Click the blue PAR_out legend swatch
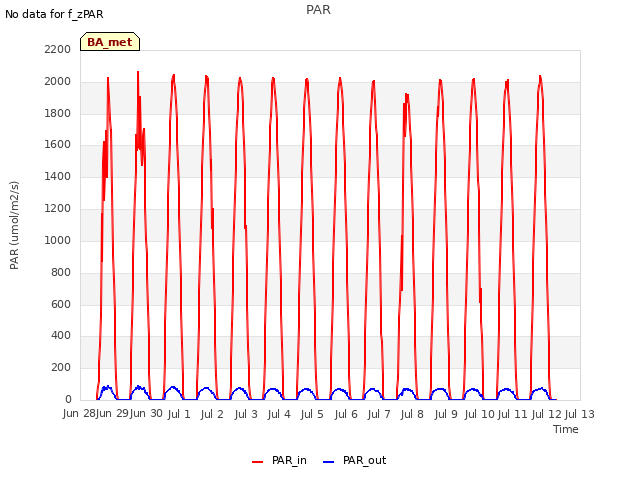The width and height of the screenshot is (640, 480). coord(329,462)
